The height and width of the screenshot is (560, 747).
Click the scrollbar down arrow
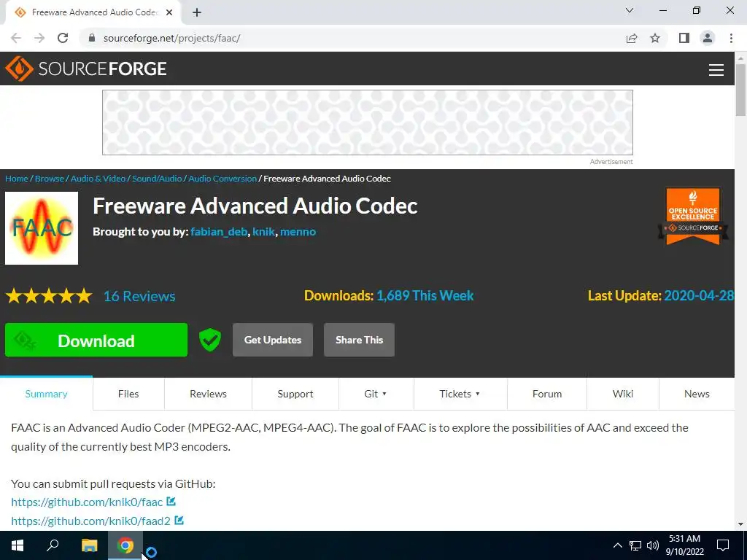pos(740,524)
